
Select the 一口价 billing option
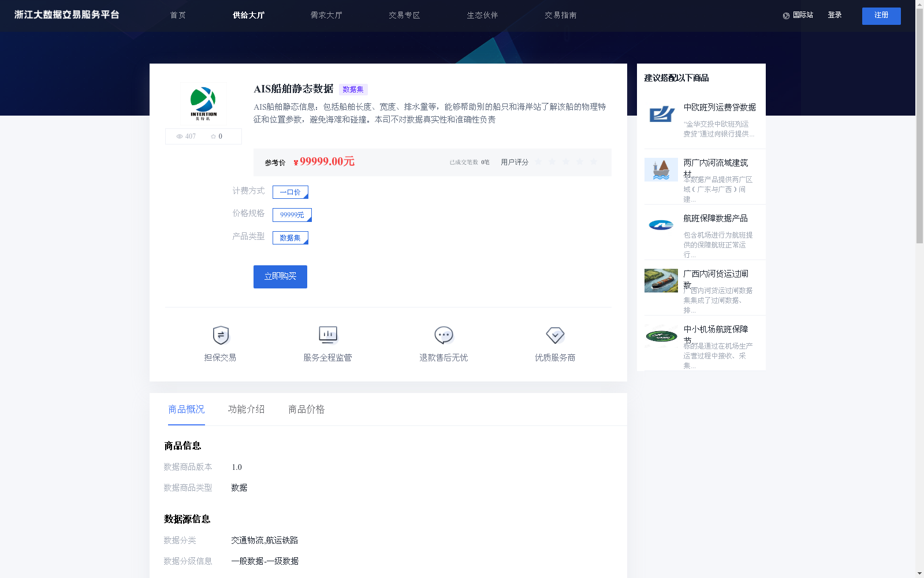tap(290, 192)
